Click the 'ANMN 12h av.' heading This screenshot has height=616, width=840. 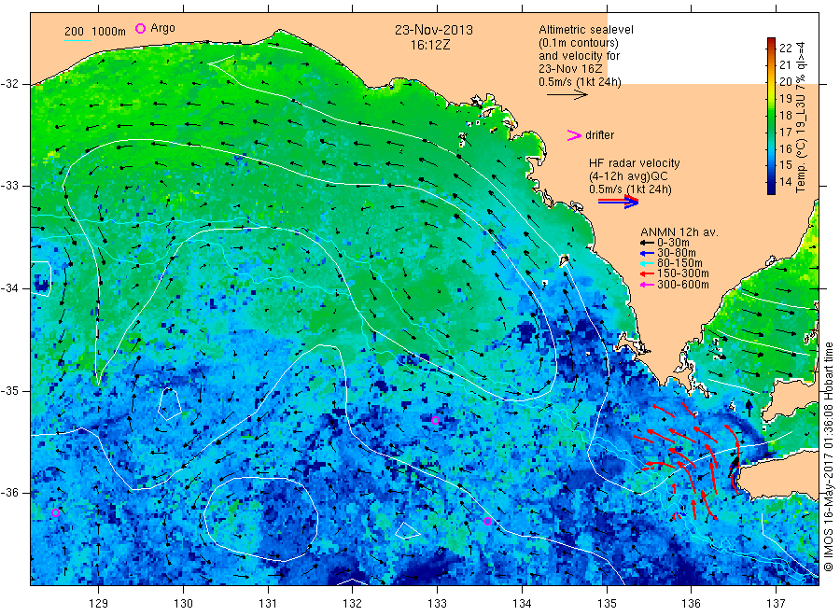point(679,232)
